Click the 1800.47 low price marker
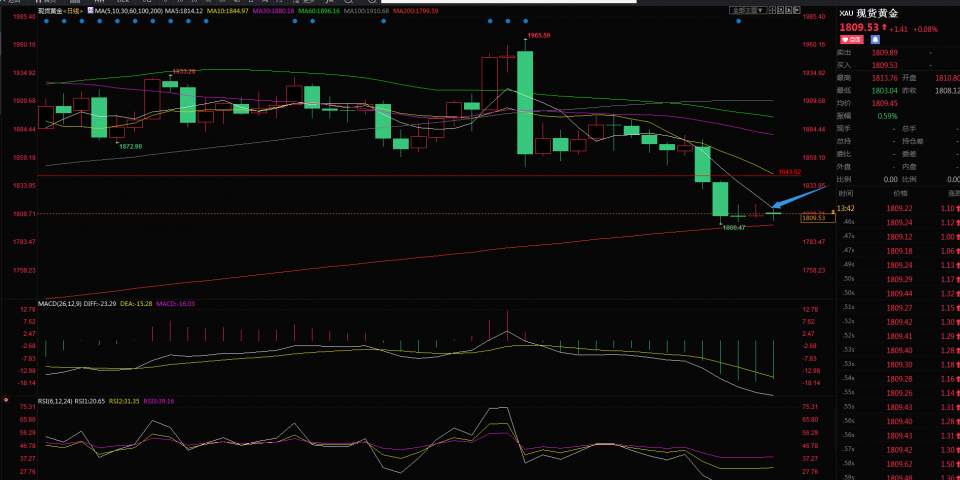This screenshot has height=480, width=960. (x=734, y=228)
